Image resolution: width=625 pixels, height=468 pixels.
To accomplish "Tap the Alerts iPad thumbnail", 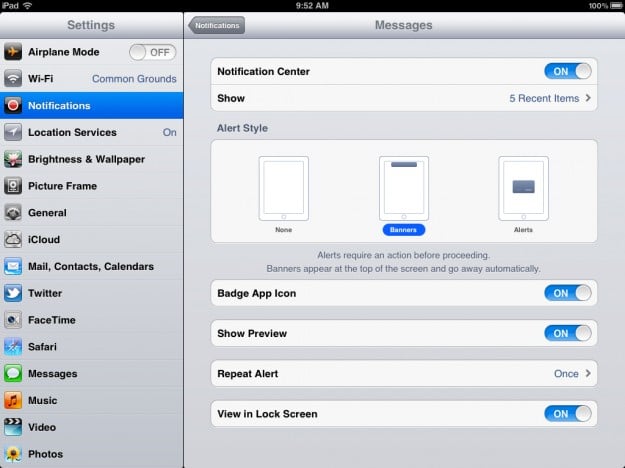I will click(523, 188).
